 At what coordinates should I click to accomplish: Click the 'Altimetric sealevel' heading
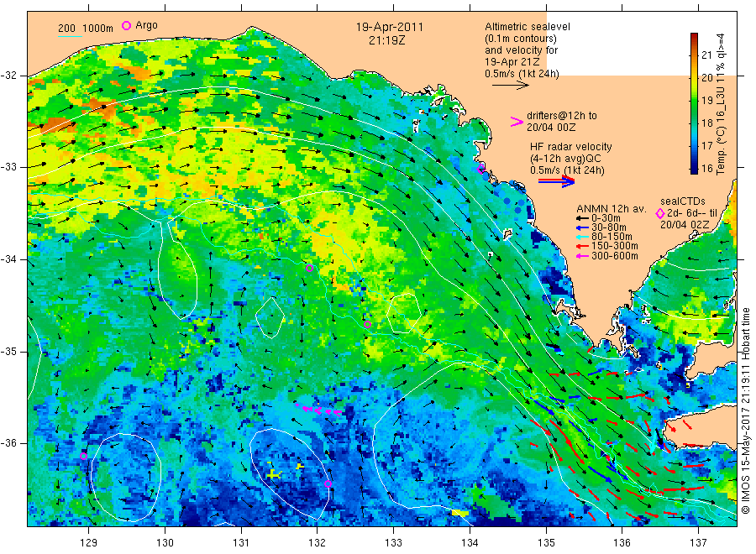(x=528, y=27)
